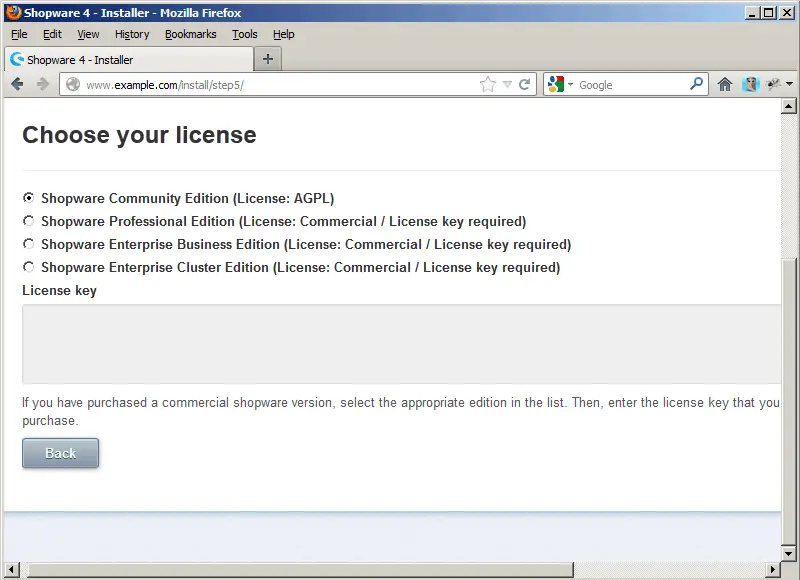Click the horizontal scrollbar left arrow
The image size is (800, 580).
(11, 569)
